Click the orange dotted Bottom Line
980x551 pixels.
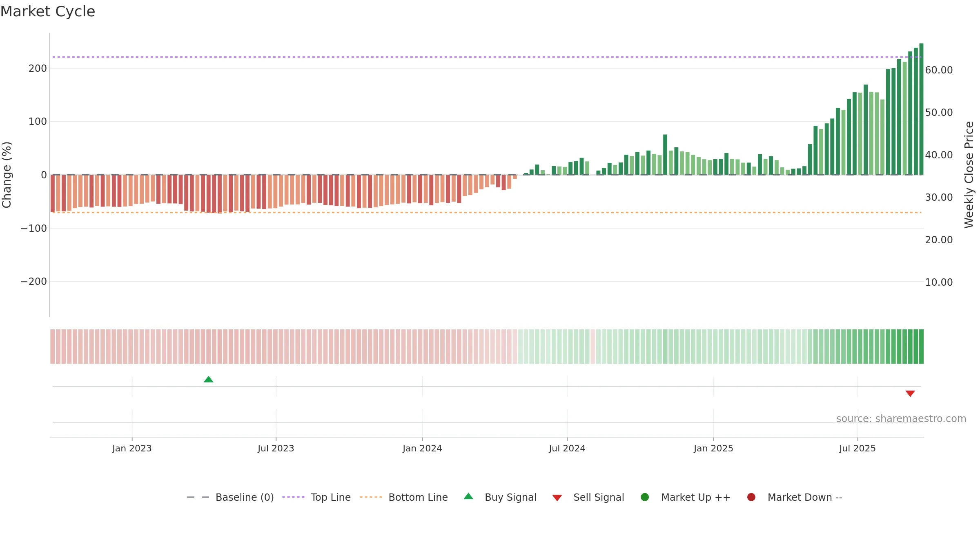pos(487,213)
